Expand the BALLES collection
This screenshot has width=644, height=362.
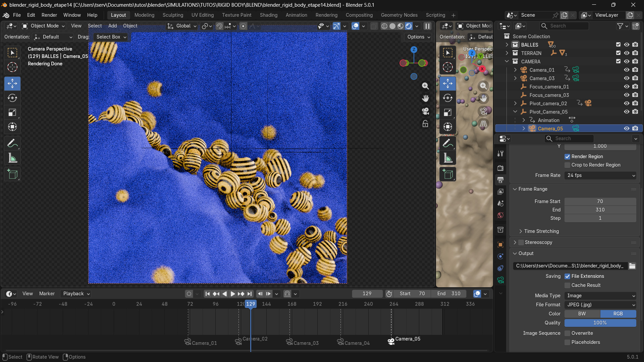(x=507, y=45)
